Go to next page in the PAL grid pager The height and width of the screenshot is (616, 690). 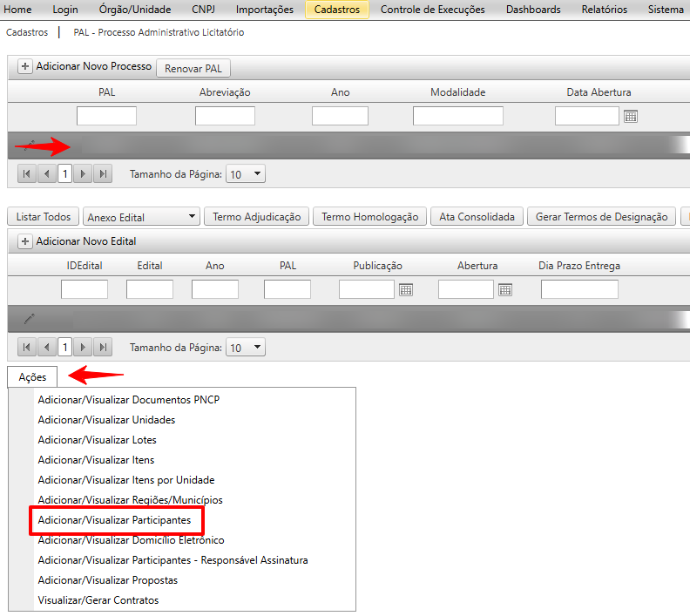pos(84,174)
